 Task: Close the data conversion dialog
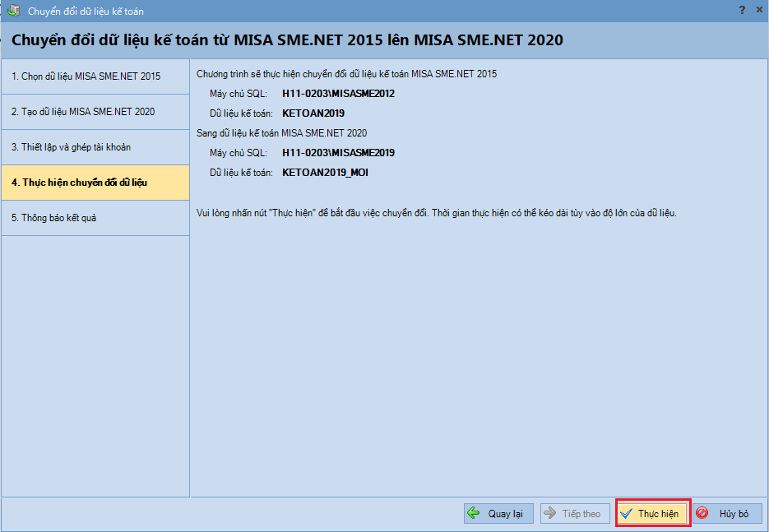(x=759, y=10)
